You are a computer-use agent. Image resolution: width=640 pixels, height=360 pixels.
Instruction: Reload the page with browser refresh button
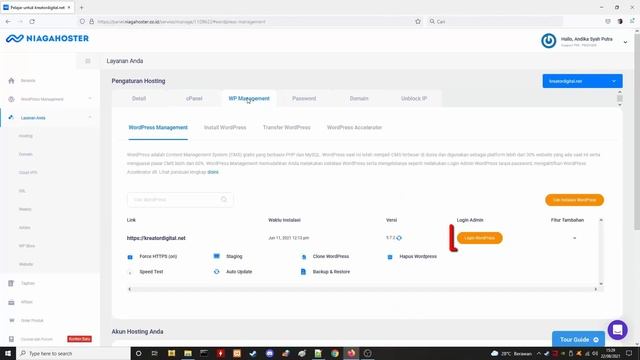(x=32, y=22)
